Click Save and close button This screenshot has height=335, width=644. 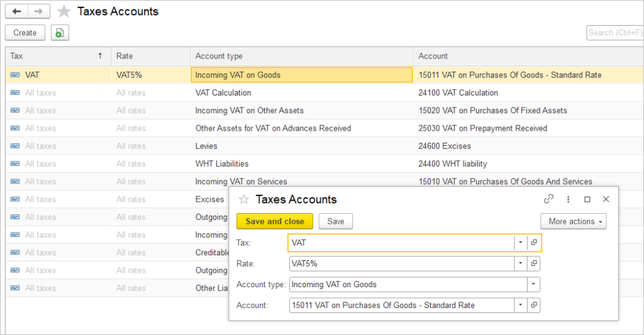coord(275,221)
